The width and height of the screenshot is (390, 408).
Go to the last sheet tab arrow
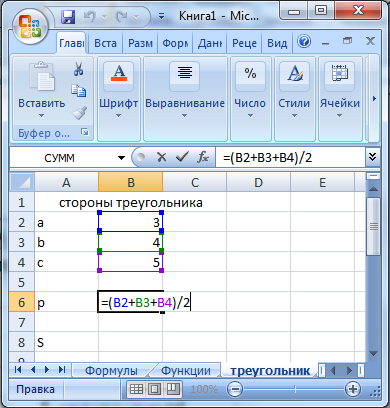click(x=62, y=369)
